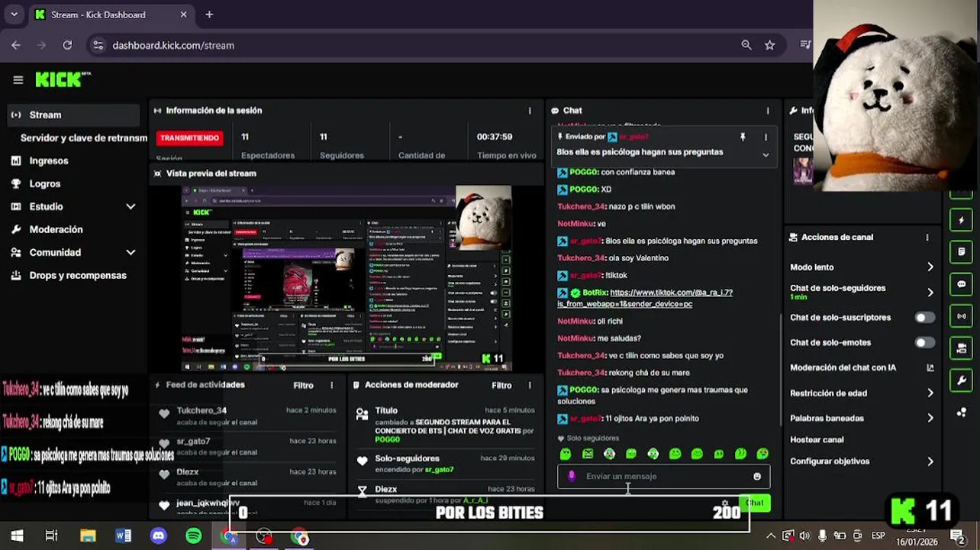Open Acciones de moderador three-dot menu
The width and height of the screenshot is (980, 550).
pos(530,385)
